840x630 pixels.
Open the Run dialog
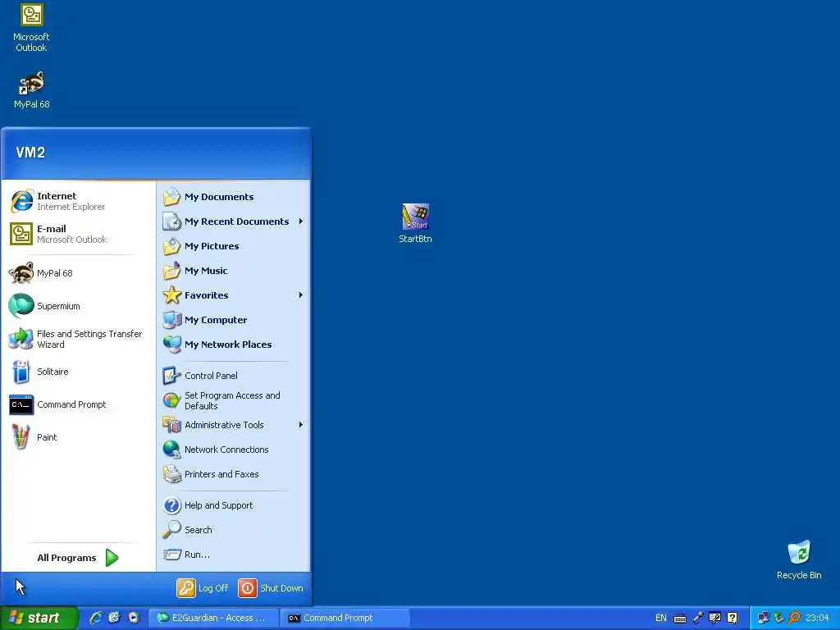[234, 555]
